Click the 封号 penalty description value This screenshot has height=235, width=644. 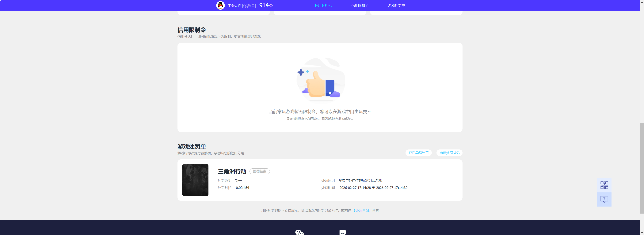(x=238, y=180)
